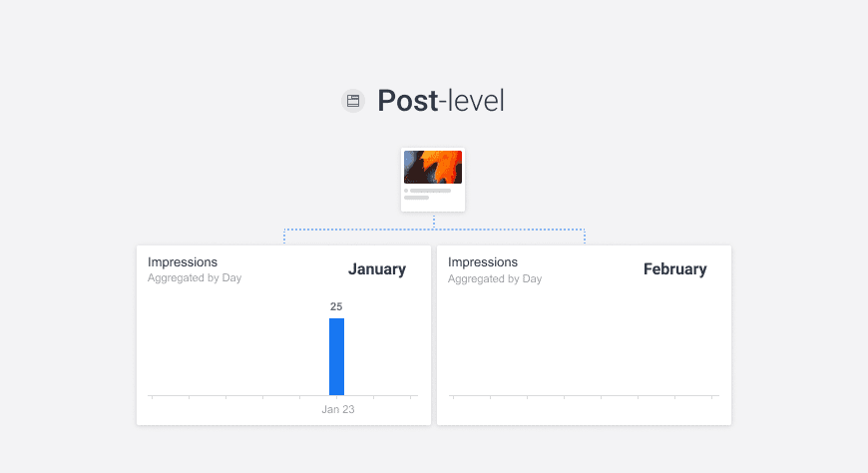Click the dotted connector directly below the post thumbnail
The height and width of the screenshot is (473, 868).
[x=434, y=221]
